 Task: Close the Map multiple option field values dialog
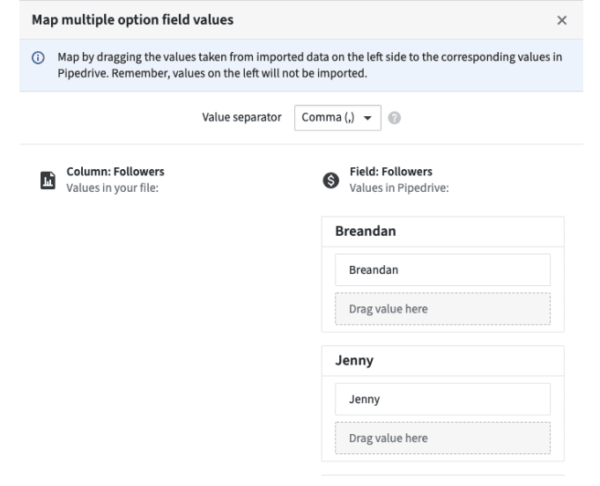coord(561,20)
